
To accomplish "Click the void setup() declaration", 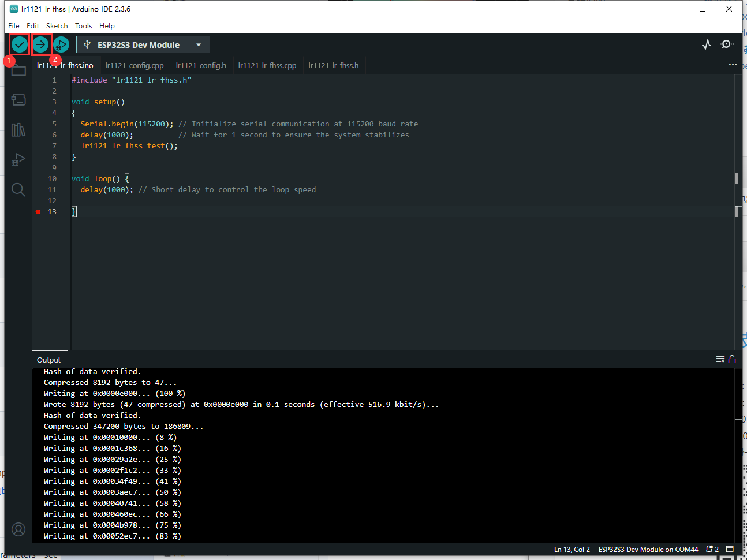I will tap(98, 102).
